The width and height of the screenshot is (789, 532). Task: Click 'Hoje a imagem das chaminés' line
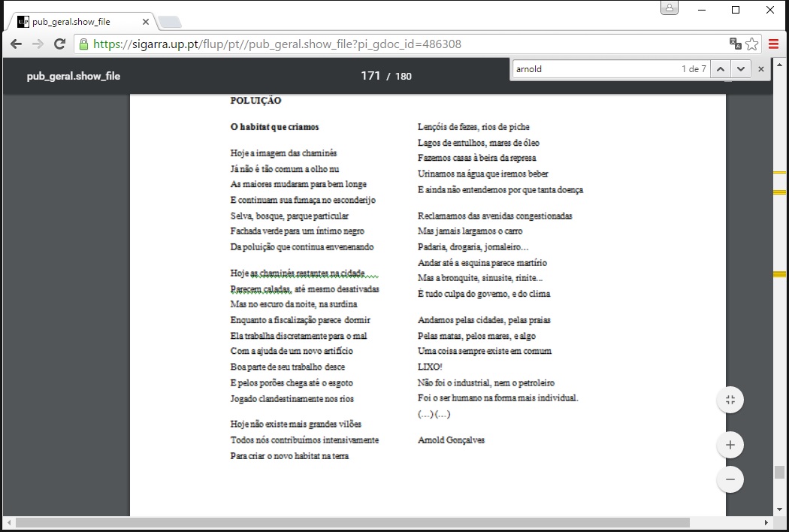coord(283,153)
